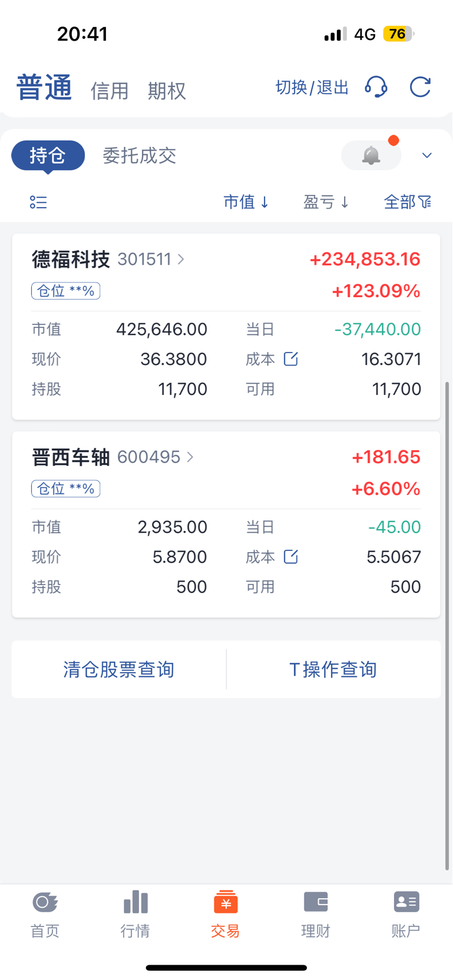Open the notification bell
Screen dimensions: 453x980
(371, 155)
